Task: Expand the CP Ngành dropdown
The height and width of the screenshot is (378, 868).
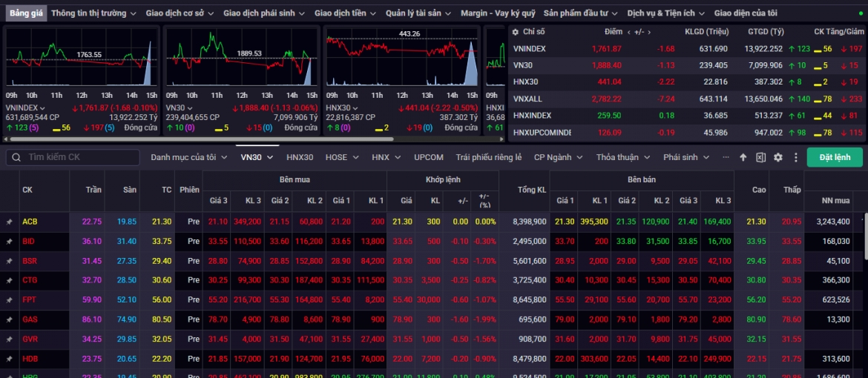Action: pos(558,157)
